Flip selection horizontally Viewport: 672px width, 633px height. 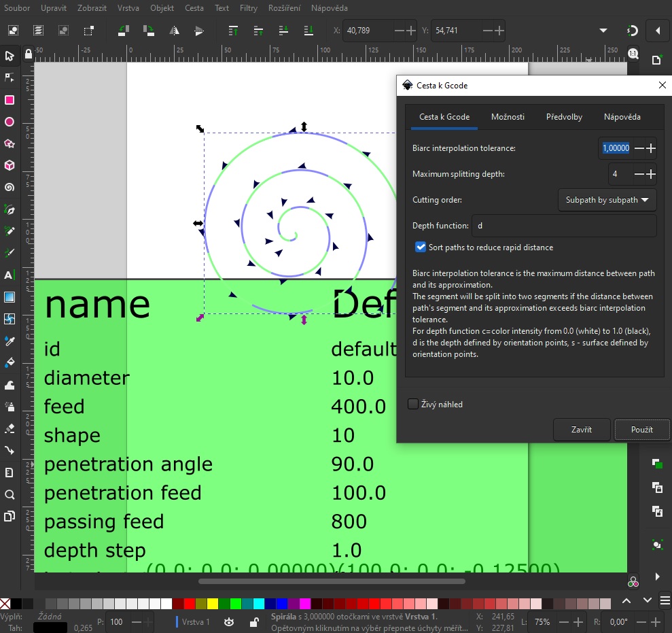point(174,31)
